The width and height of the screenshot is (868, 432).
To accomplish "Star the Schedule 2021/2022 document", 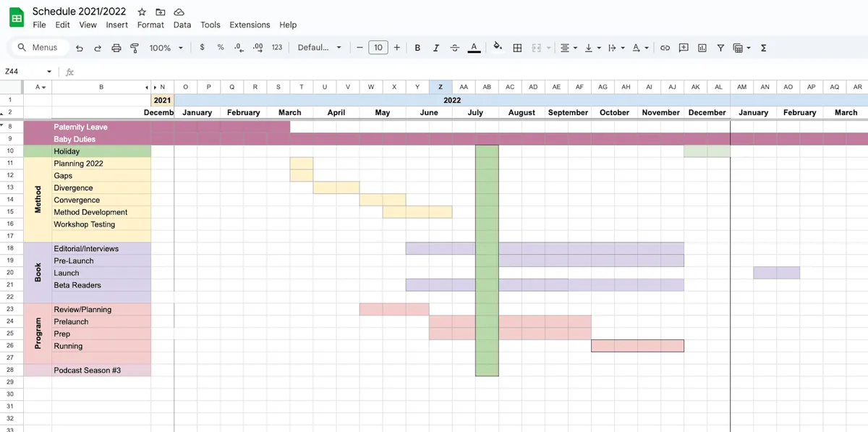I will tap(142, 12).
